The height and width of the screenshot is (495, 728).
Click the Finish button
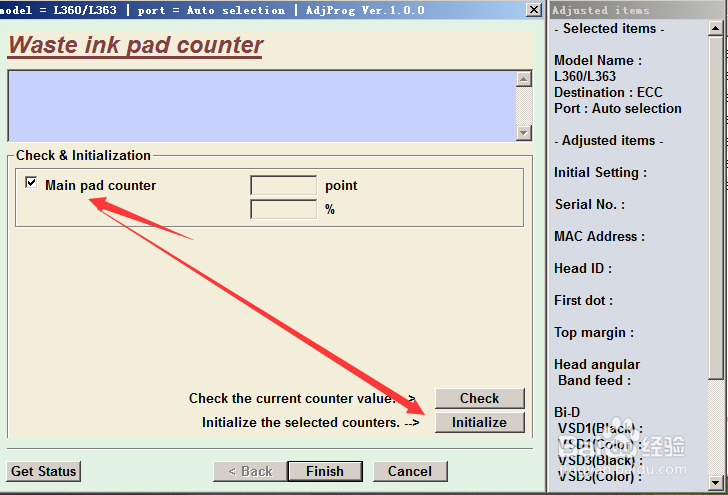tap(325, 471)
